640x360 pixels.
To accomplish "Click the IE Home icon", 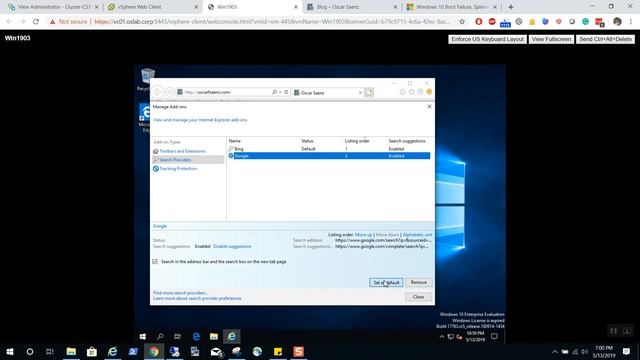I will [402, 92].
